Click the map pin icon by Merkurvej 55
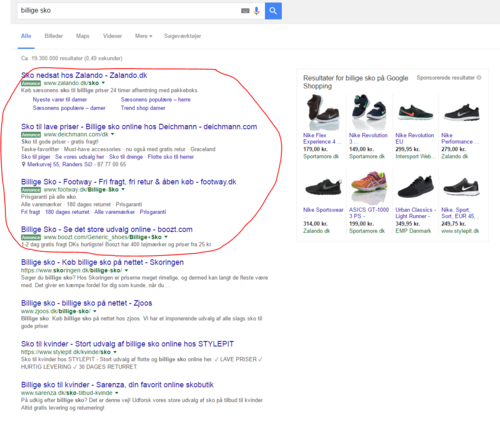500x421 pixels. [x=23, y=164]
